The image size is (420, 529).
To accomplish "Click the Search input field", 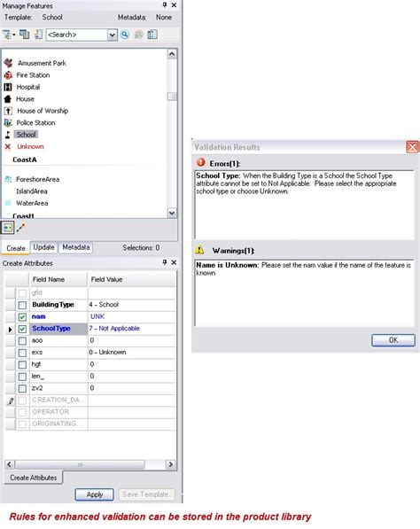I will 77,35.
